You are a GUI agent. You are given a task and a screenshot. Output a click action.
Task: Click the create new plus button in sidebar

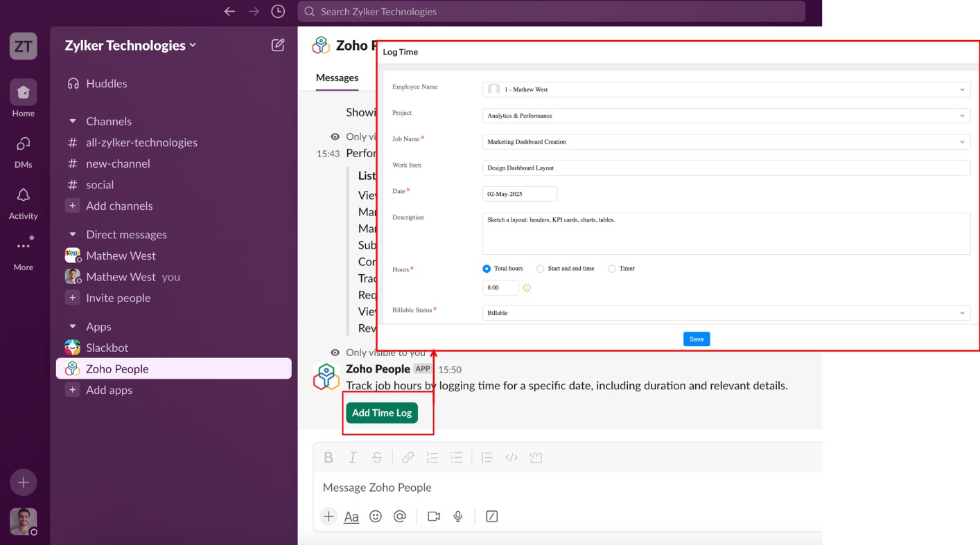coord(23,482)
